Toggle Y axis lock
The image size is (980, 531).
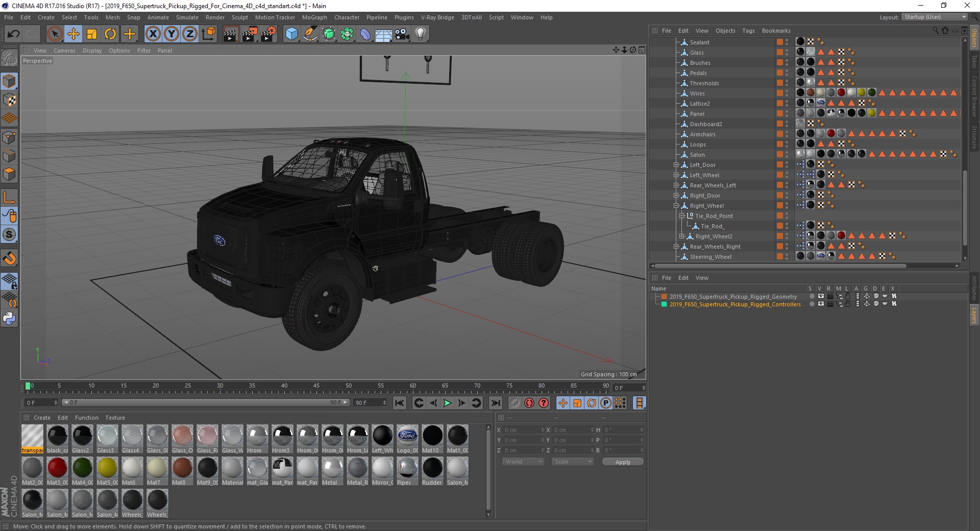pos(171,34)
